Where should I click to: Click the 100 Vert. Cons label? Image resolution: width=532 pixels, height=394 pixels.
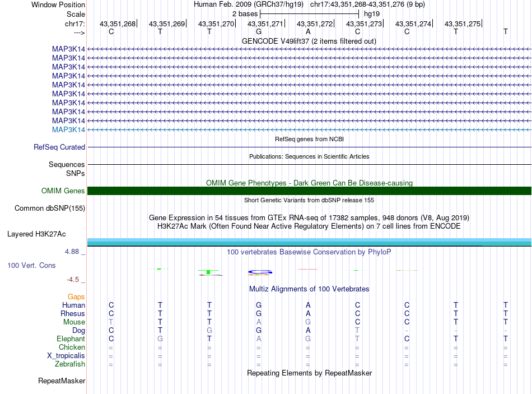click(x=31, y=265)
